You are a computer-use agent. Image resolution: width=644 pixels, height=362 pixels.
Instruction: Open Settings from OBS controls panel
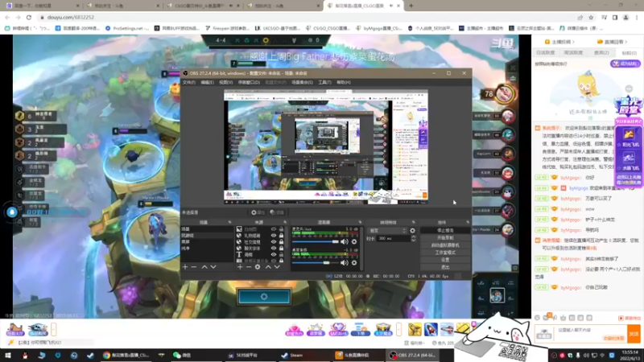coord(445,260)
